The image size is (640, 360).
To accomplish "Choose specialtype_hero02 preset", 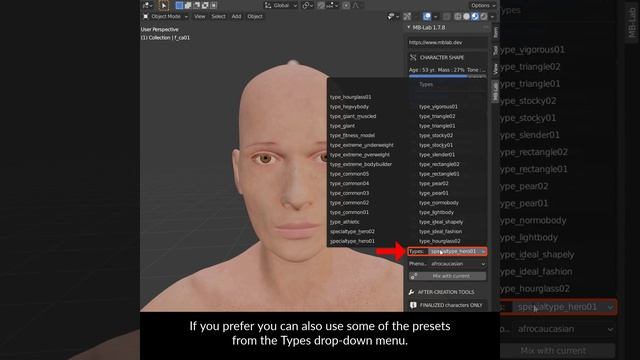I will (x=352, y=231).
